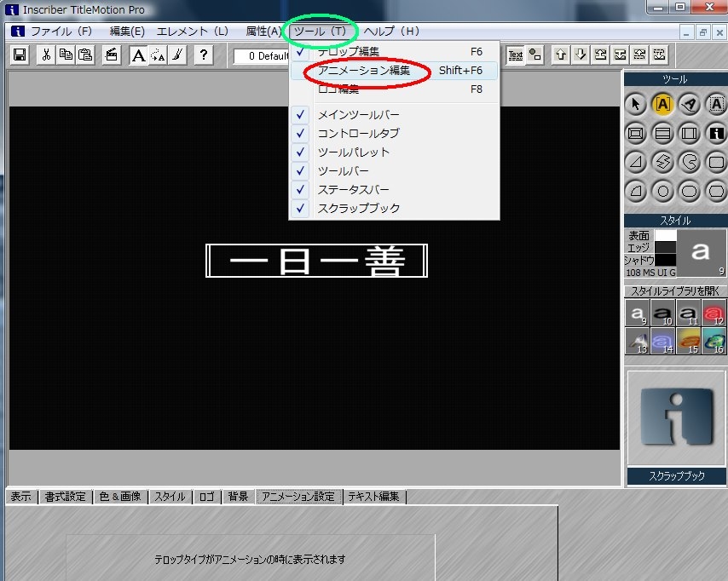
Task: Open the エレメント (L) menu
Action: (x=192, y=31)
